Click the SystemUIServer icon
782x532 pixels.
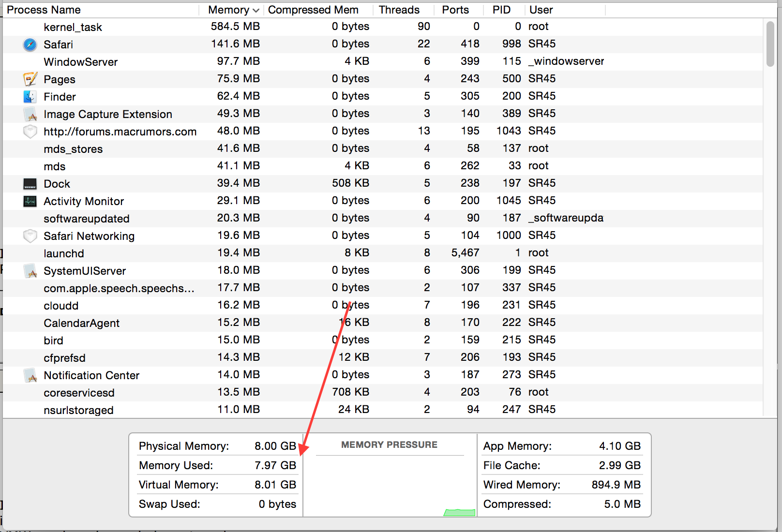30,271
